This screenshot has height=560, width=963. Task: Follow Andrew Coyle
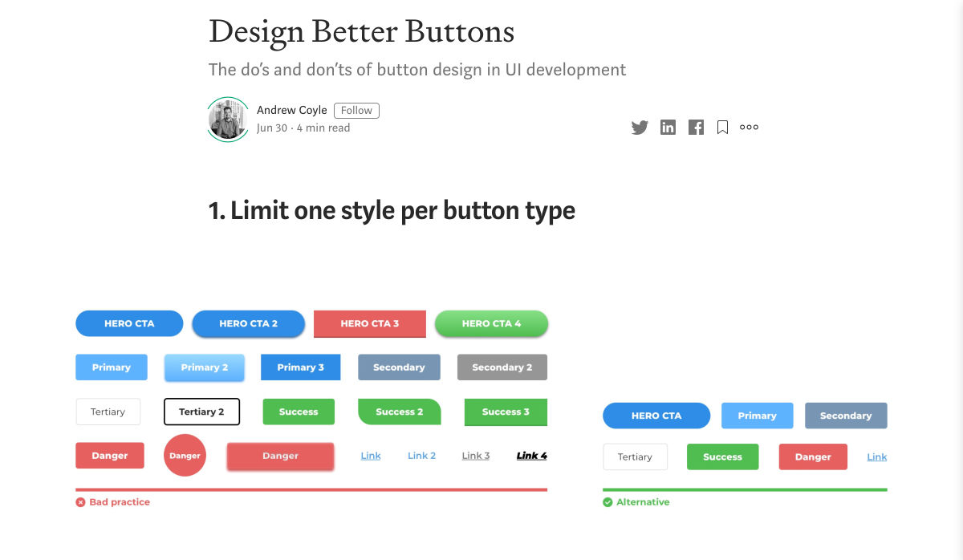(356, 111)
